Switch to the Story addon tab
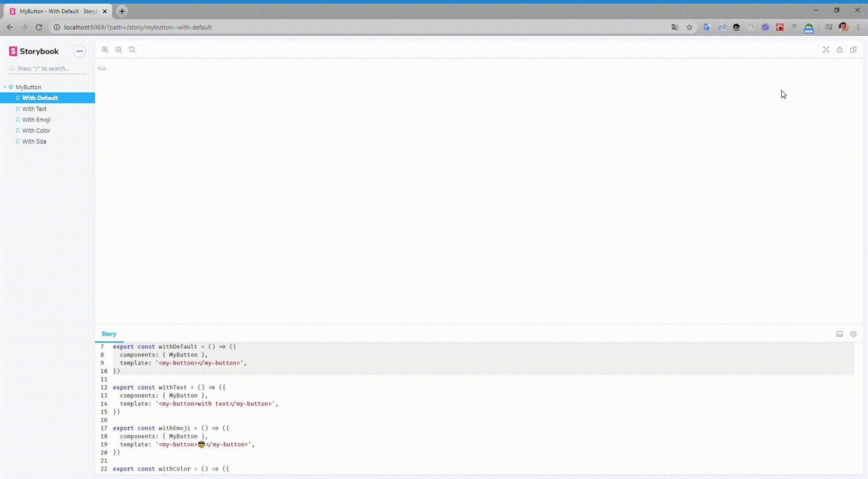Image resolution: width=868 pixels, height=479 pixels. pyautogui.click(x=109, y=334)
